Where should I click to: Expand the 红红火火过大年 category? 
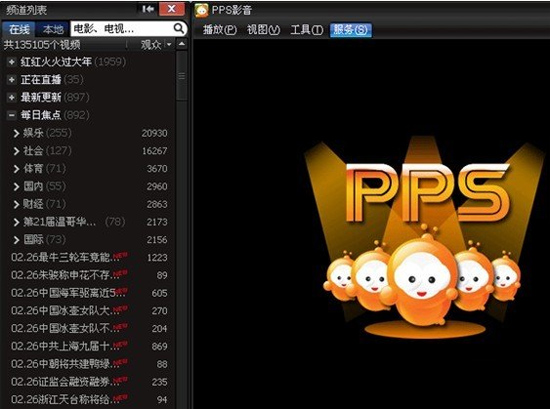(x=12, y=62)
